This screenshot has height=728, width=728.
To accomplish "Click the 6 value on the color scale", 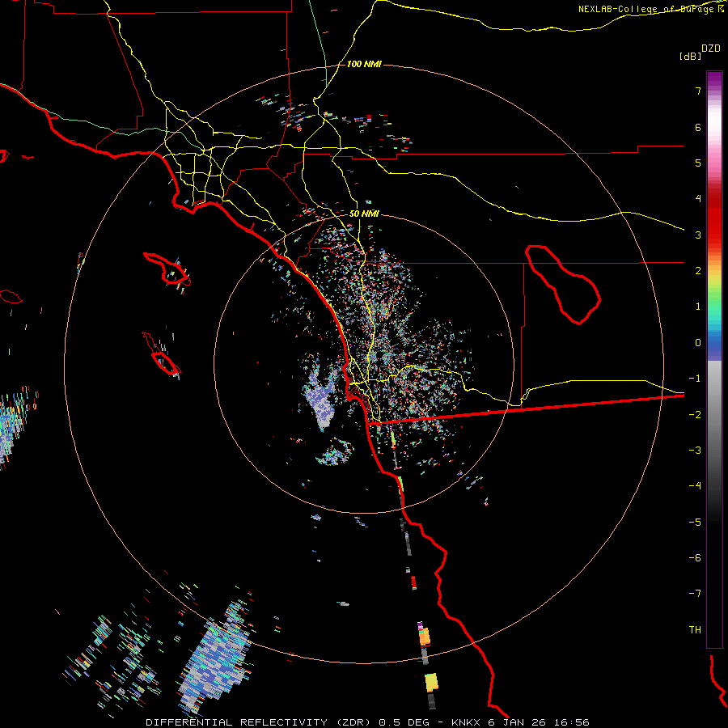I will tap(698, 127).
